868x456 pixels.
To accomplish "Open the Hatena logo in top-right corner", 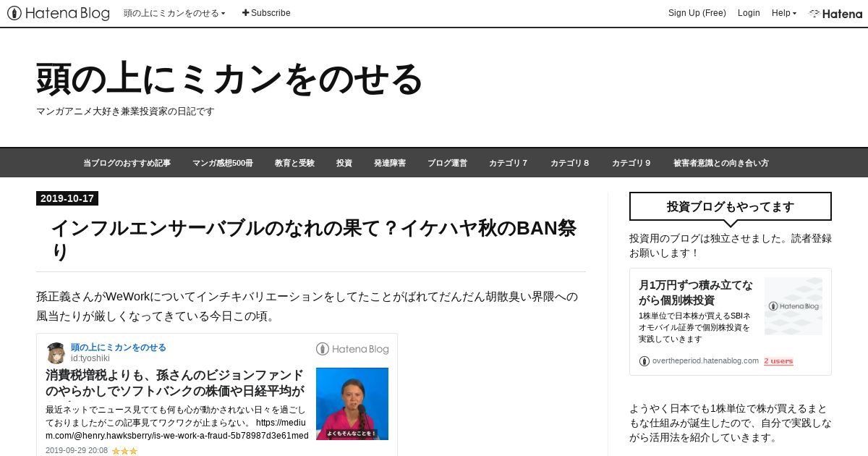I will click(x=835, y=13).
